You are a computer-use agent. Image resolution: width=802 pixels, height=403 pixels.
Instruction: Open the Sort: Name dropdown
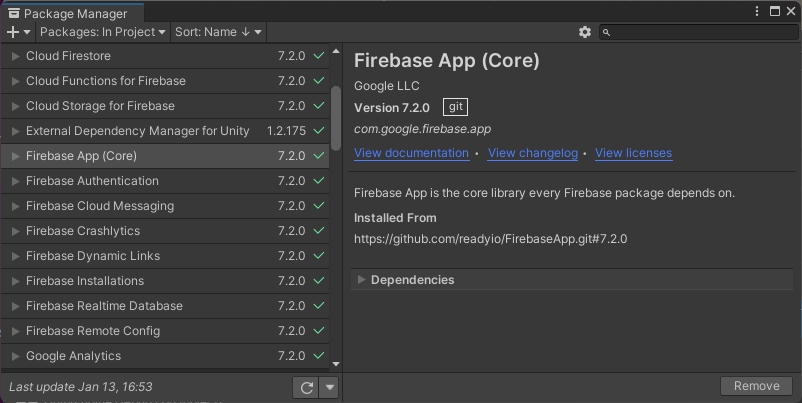click(218, 32)
